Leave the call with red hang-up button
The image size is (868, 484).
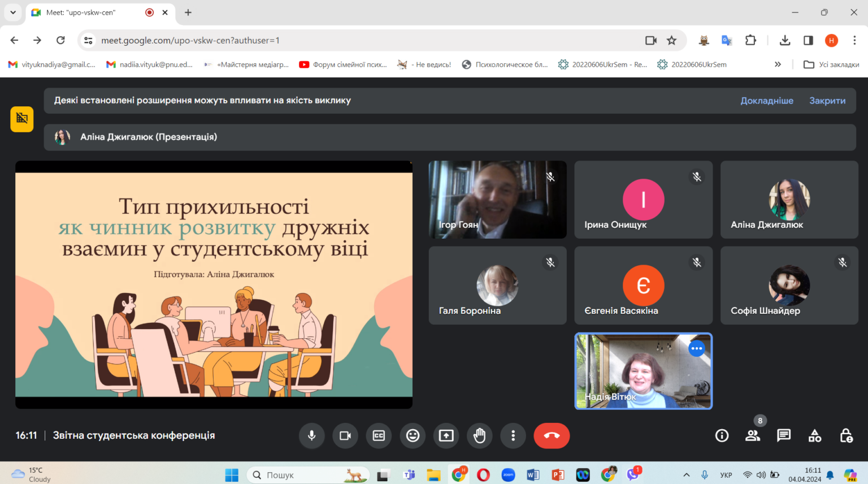551,435
